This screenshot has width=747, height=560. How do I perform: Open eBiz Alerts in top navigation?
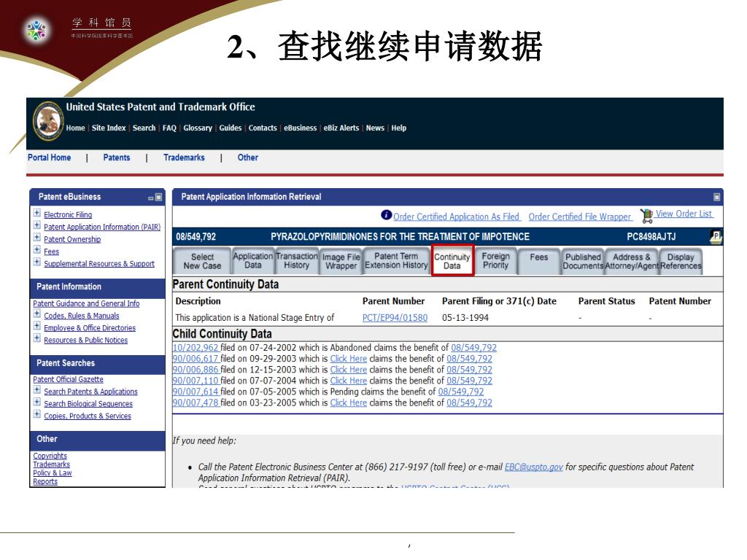click(x=341, y=128)
